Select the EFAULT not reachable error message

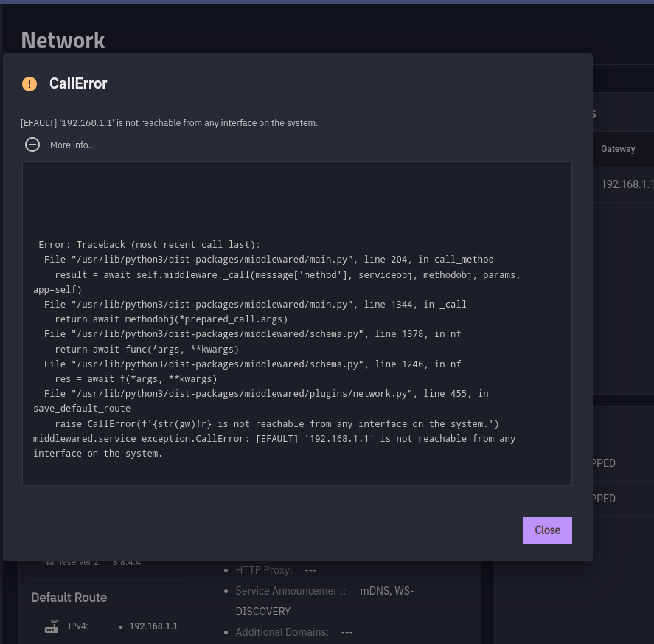pos(170,122)
